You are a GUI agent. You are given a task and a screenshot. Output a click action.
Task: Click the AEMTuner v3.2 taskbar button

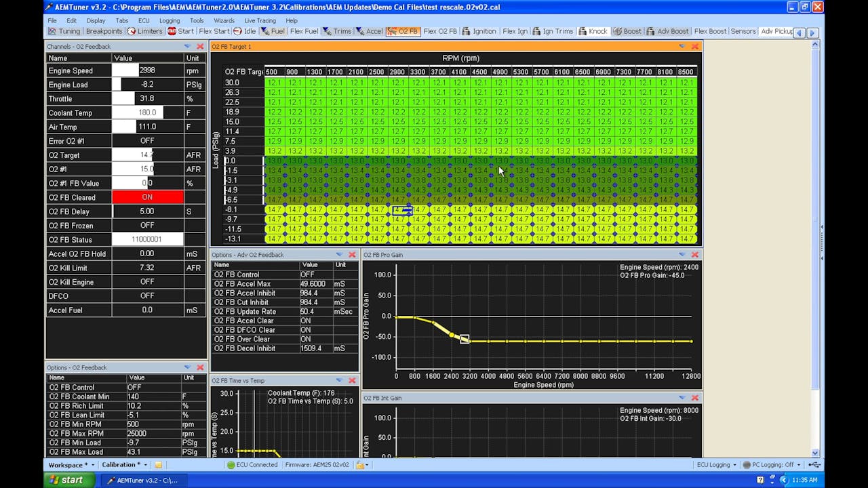tap(141, 480)
